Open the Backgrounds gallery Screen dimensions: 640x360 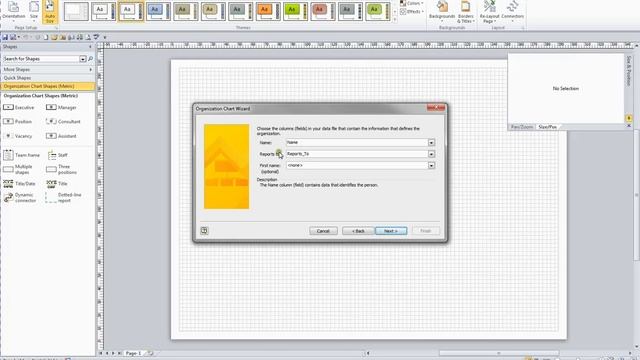tap(442, 11)
